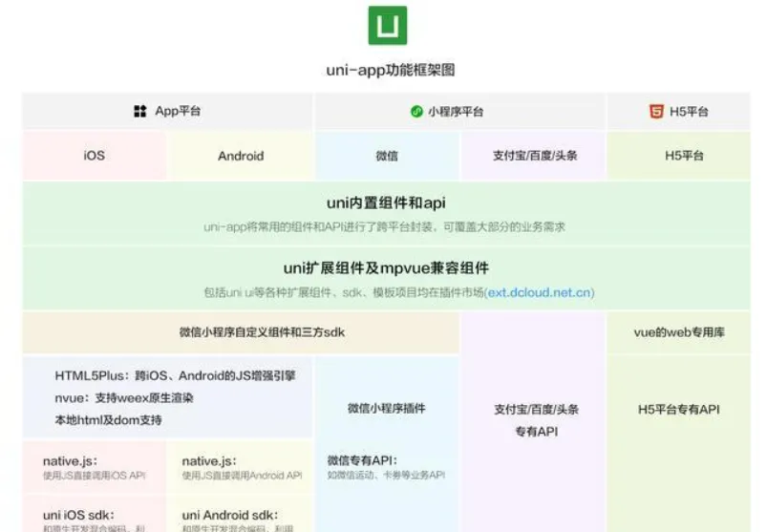Click the 'uni扩展组件及mpvue兼容组件' heading

coord(386,268)
